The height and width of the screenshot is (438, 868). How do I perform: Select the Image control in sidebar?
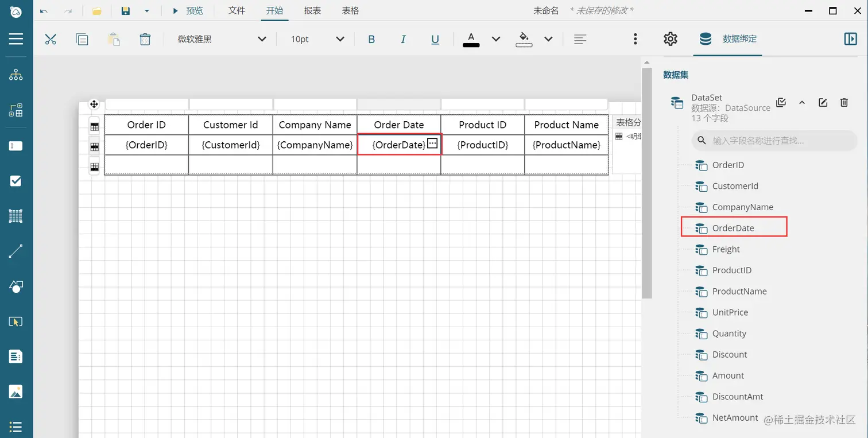point(16,392)
